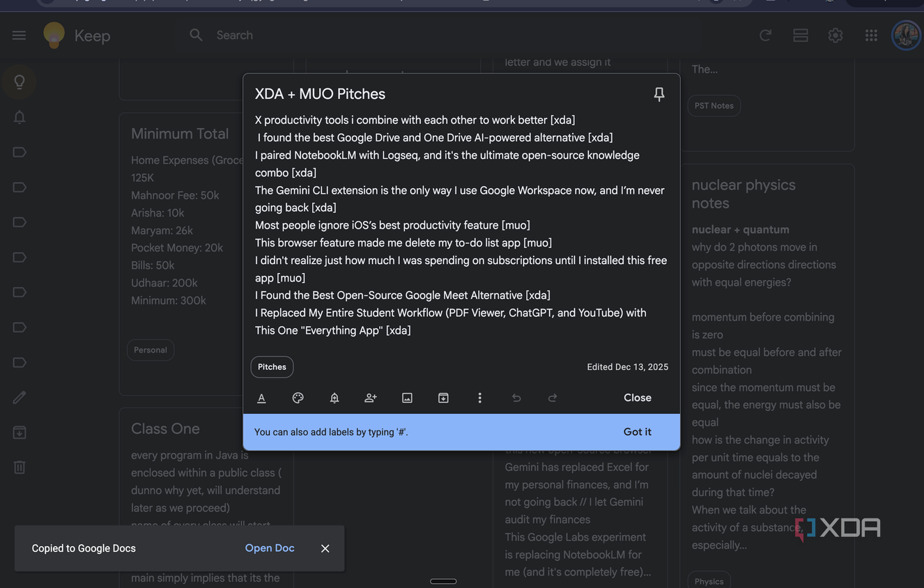Image resolution: width=924 pixels, height=588 pixels.
Task: Open the Class One note
Action: [x=165, y=428]
